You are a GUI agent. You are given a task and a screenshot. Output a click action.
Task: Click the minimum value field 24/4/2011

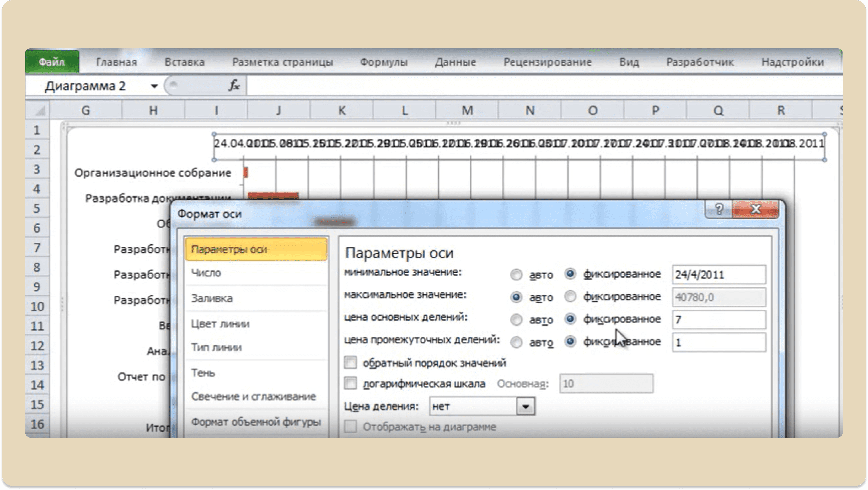tap(719, 275)
